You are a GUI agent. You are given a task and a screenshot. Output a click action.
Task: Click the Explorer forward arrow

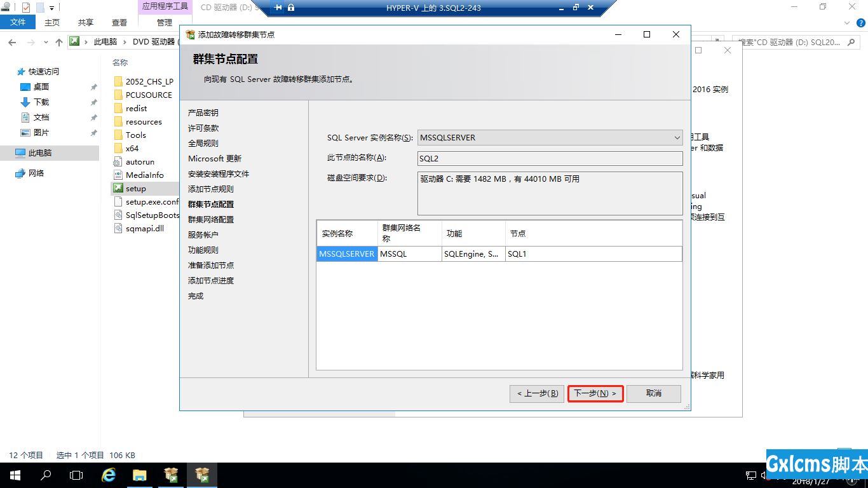tap(31, 42)
